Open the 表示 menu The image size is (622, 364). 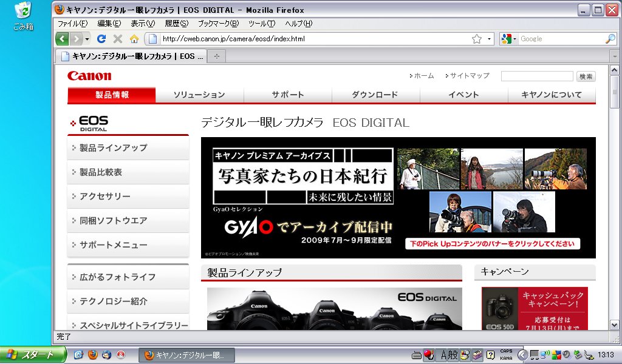tap(143, 24)
